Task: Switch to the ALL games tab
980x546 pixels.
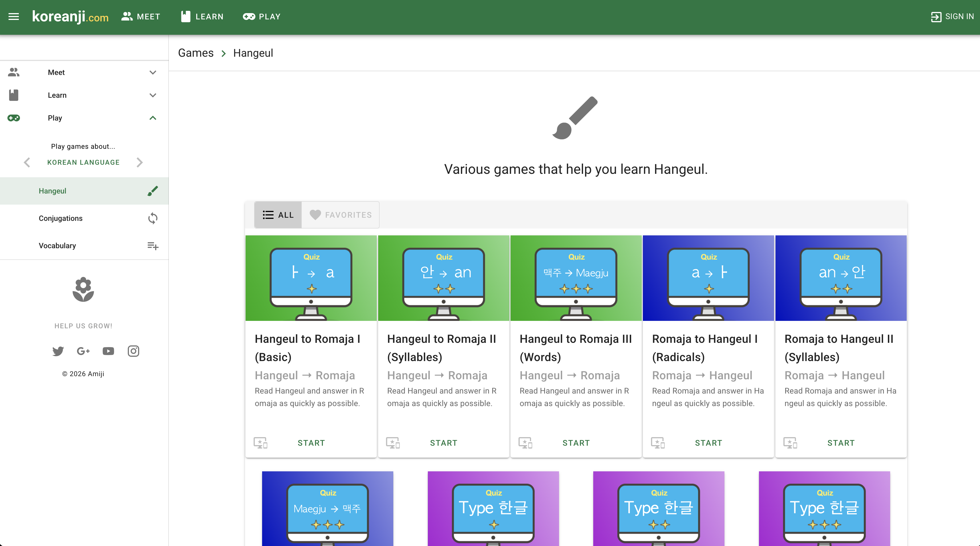Action: (x=278, y=215)
